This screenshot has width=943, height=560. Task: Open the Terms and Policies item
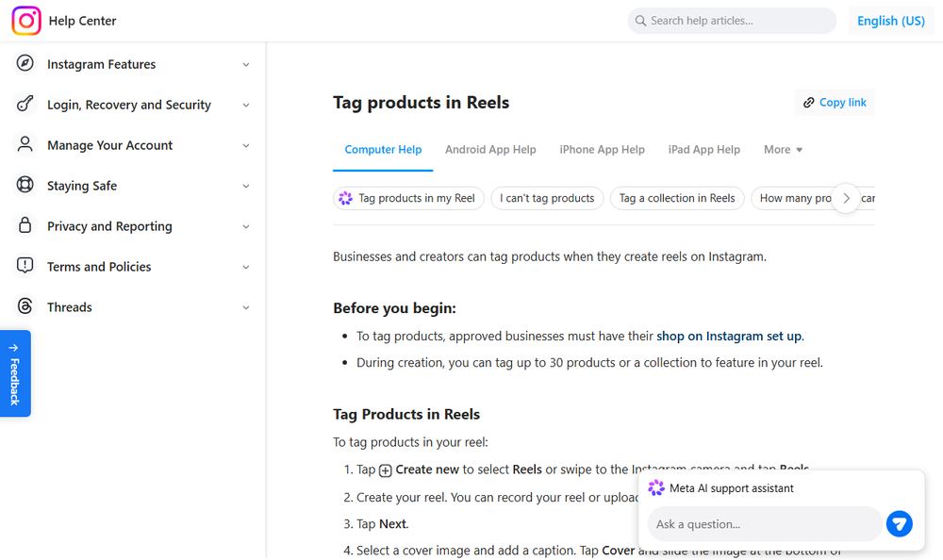click(x=132, y=267)
